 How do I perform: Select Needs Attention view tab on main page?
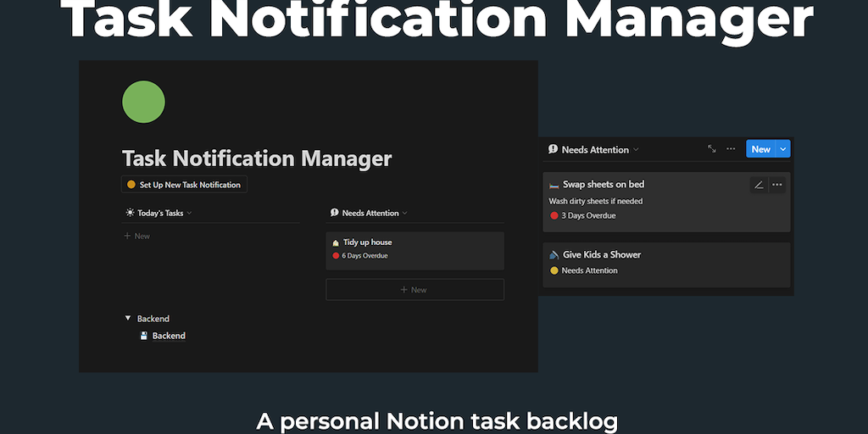370,213
